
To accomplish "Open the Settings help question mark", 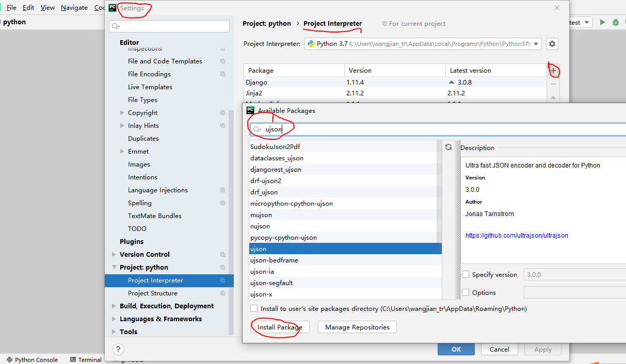I will pyautogui.click(x=118, y=350).
